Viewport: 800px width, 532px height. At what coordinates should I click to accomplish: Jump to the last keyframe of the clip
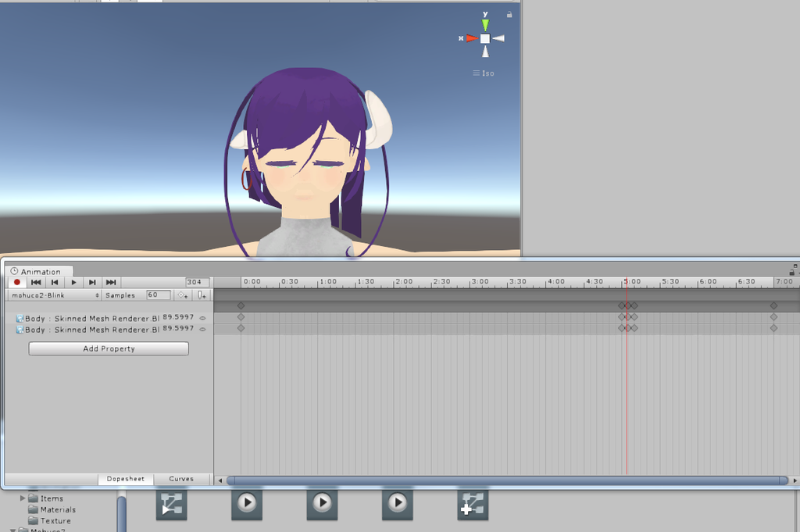111,282
